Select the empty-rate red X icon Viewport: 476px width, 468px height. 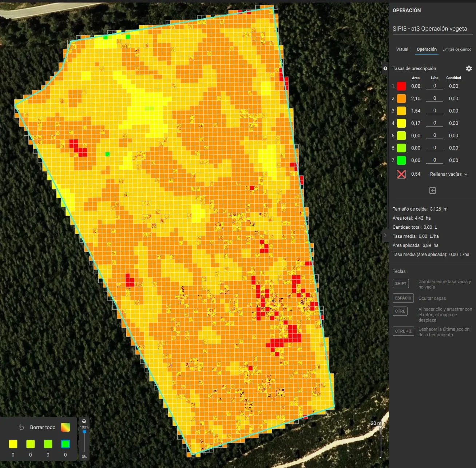tap(401, 174)
